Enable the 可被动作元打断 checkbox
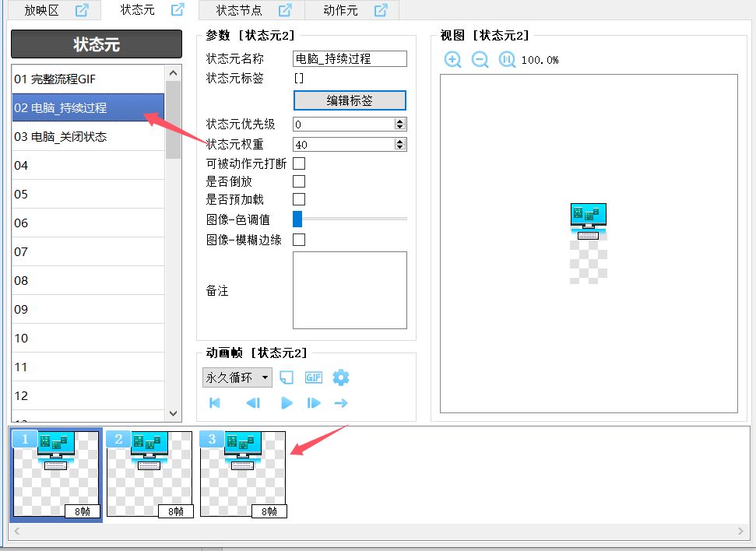Viewport: 756px width, 551px height. (x=299, y=163)
